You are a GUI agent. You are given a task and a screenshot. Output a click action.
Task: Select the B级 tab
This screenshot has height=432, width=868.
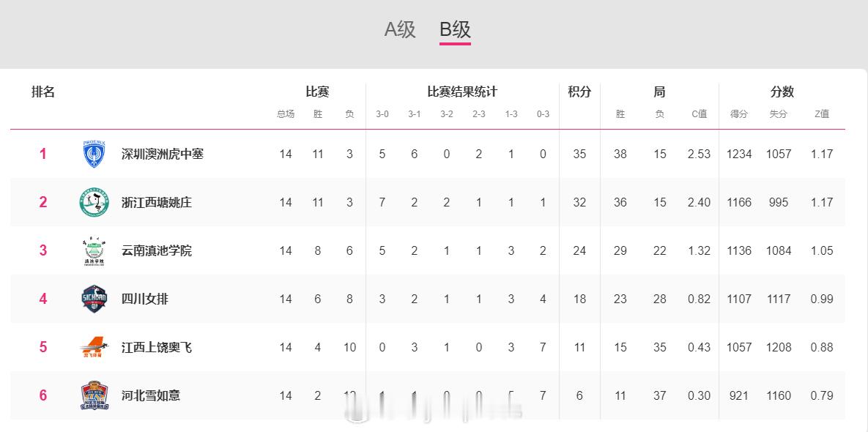coord(455,29)
